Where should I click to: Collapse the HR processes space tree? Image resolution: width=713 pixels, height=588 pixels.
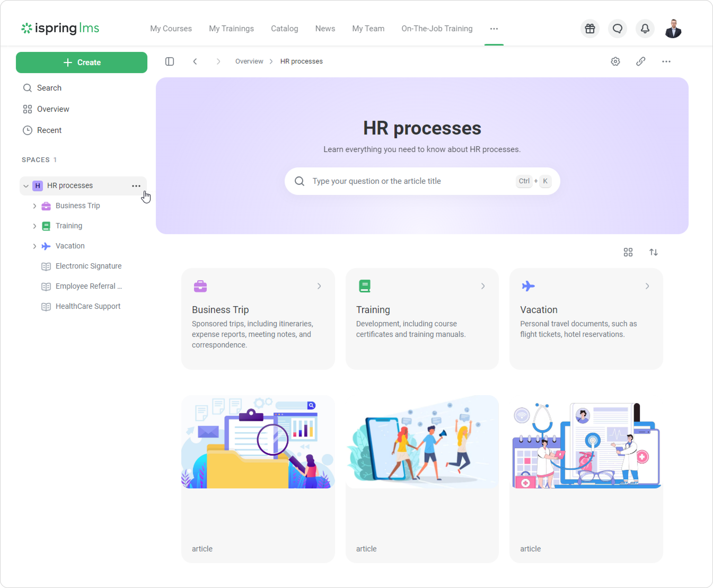(x=26, y=186)
